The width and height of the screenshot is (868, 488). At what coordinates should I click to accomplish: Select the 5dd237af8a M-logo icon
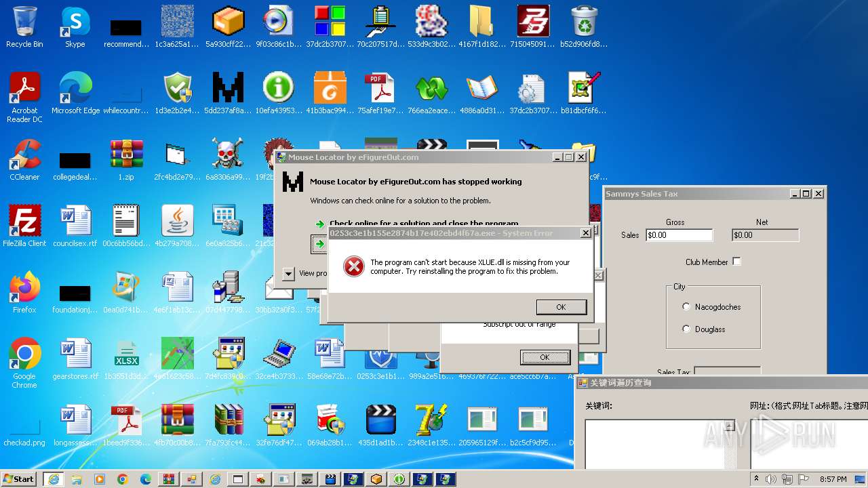(x=228, y=94)
